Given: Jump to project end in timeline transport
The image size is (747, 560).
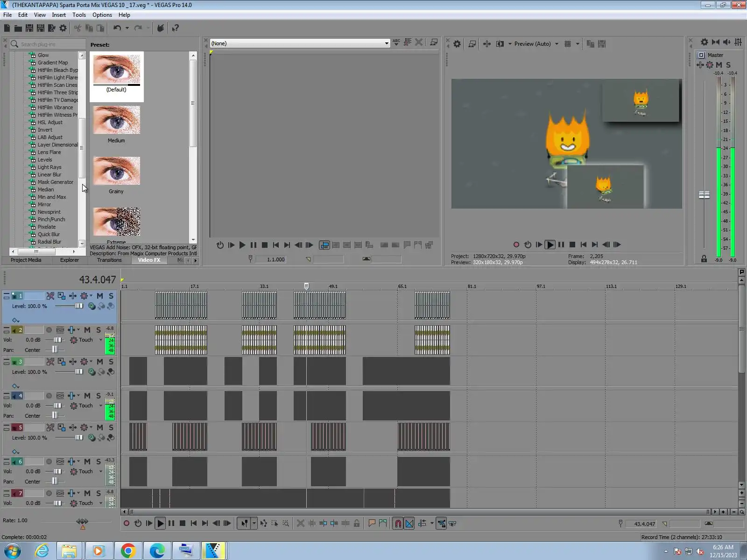Looking at the screenshot, I should tap(205, 524).
